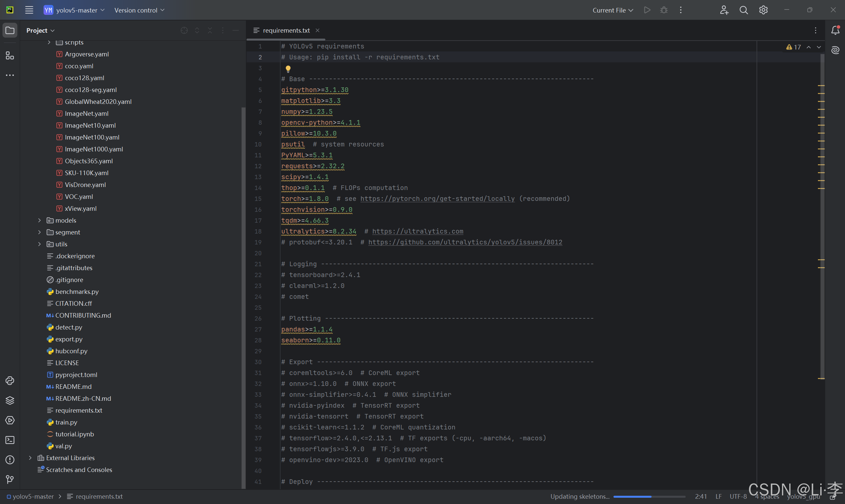Open the pytorch.org get-started link
The width and height of the screenshot is (845, 504).
click(438, 199)
